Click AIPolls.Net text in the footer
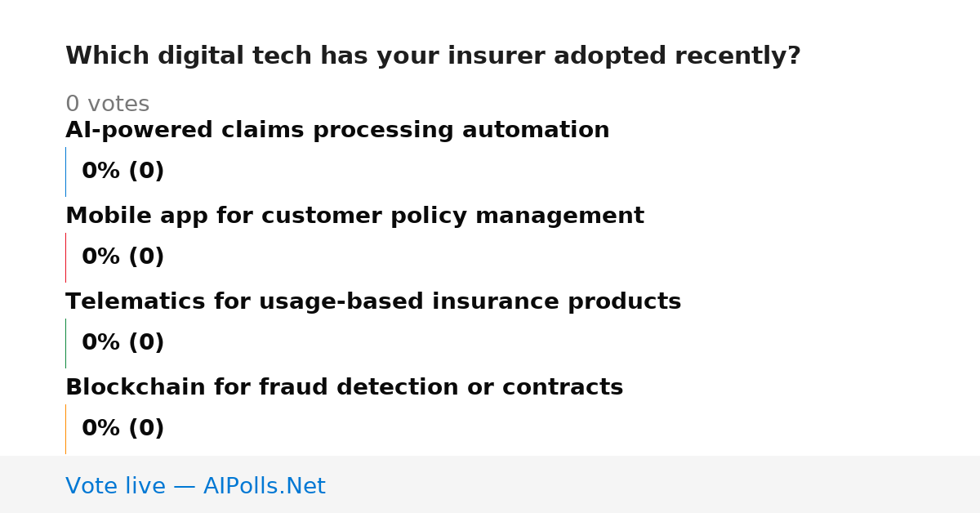Image resolution: width=980 pixels, height=513 pixels. (264, 487)
